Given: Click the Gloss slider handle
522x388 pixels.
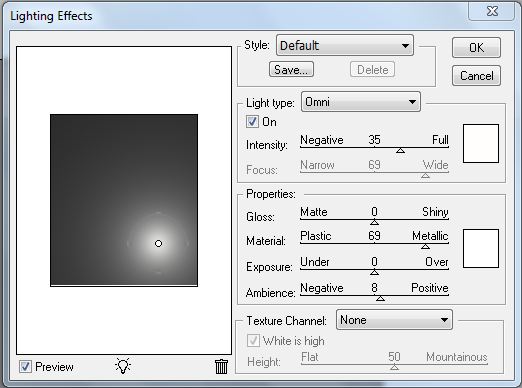Looking at the screenshot, I should [x=374, y=222].
